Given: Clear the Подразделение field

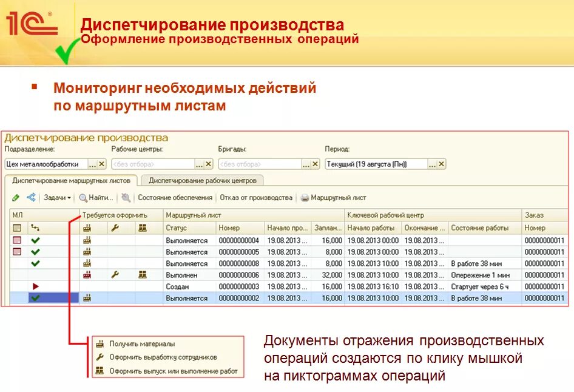Looking at the screenshot, I should (x=102, y=164).
